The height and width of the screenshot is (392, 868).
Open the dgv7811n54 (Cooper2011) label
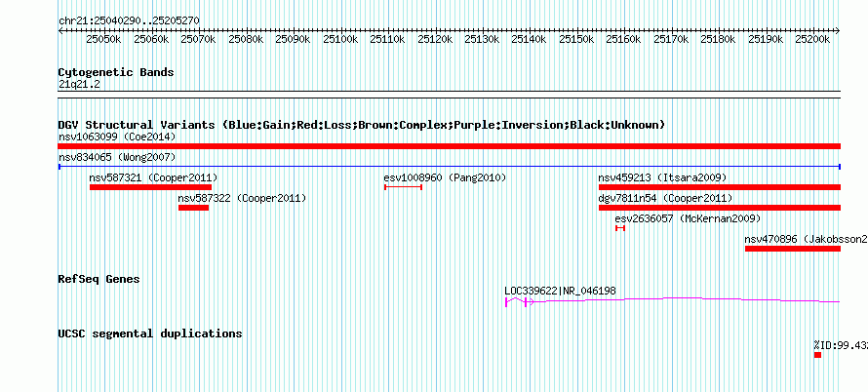(x=665, y=198)
